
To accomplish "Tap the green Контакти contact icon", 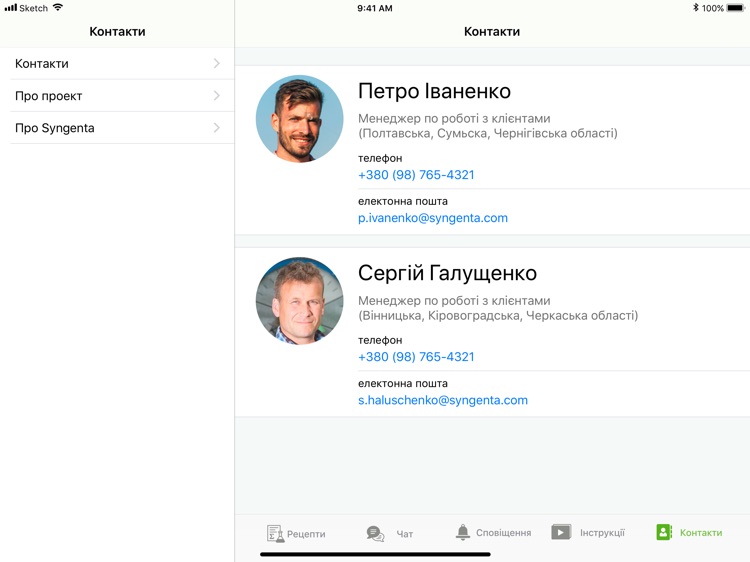I will coord(664,532).
